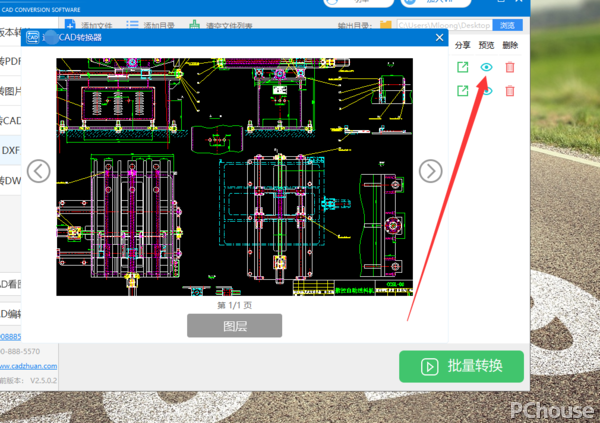Screen dimensions: 600x423
Task: Open the cadzhuan.com website link
Action: 20,366
